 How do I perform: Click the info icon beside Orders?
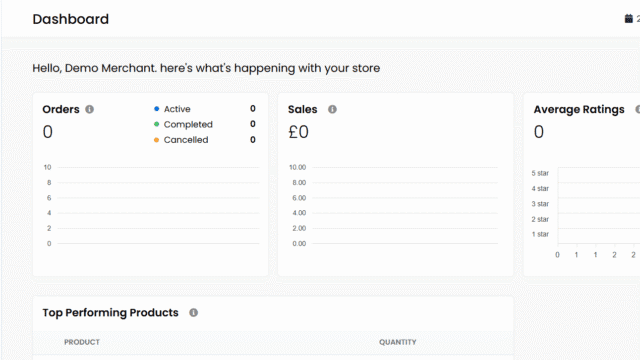point(89,109)
